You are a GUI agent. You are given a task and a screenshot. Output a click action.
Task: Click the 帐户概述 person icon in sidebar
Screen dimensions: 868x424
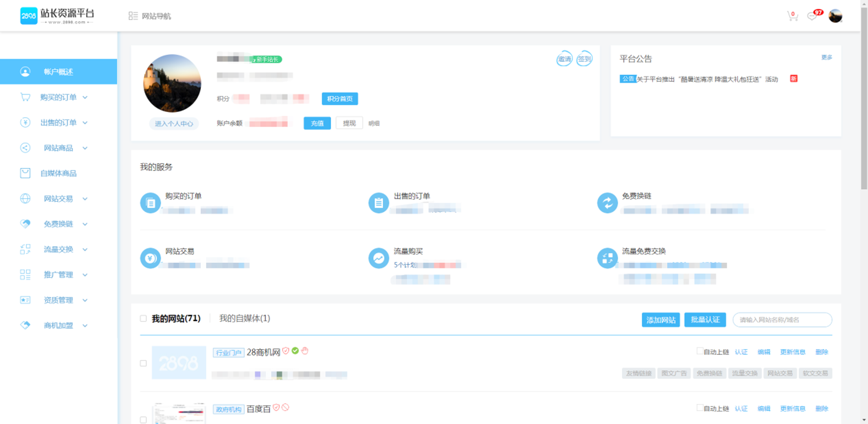coord(25,71)
